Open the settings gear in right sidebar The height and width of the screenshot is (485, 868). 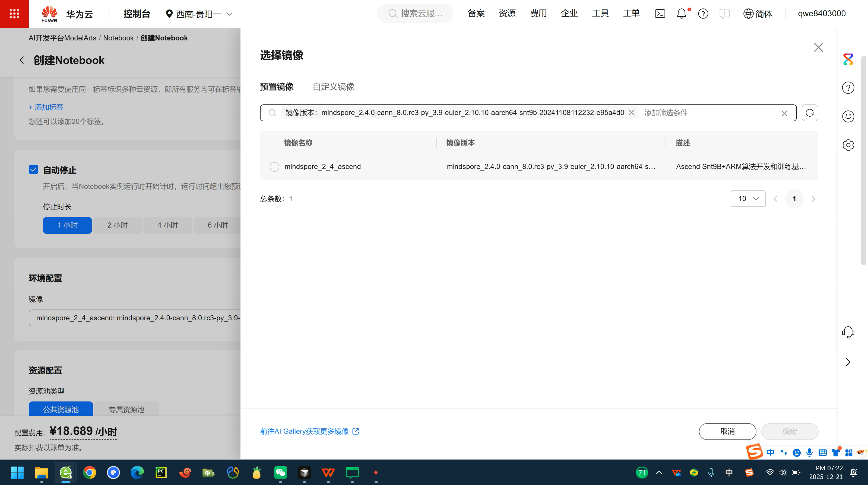coord(848,145)
